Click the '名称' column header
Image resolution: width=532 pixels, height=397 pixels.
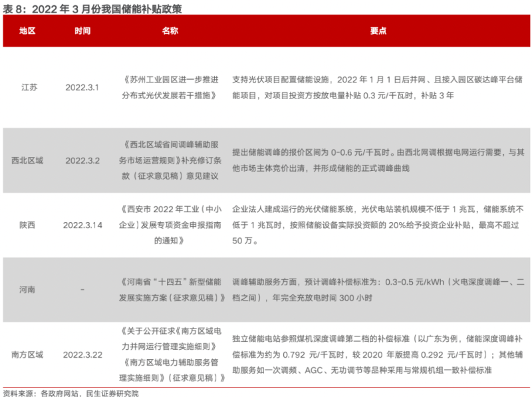tap(170, 31)
